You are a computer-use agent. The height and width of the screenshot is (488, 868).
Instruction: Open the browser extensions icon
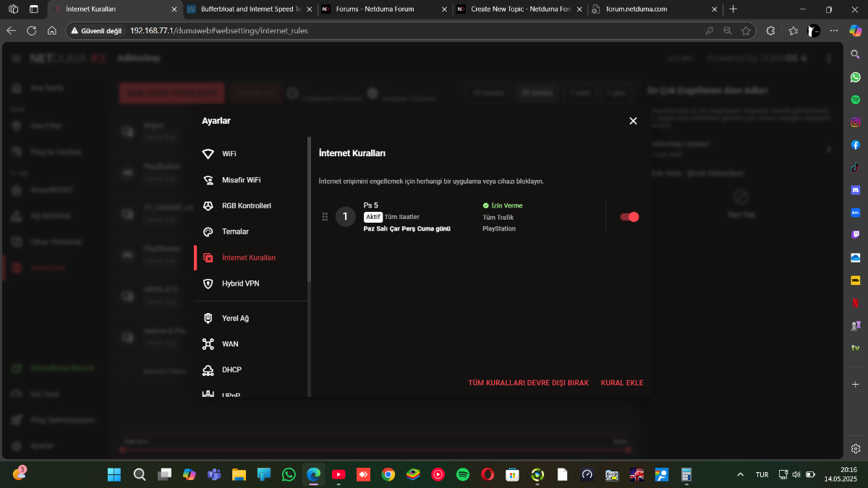770,31
